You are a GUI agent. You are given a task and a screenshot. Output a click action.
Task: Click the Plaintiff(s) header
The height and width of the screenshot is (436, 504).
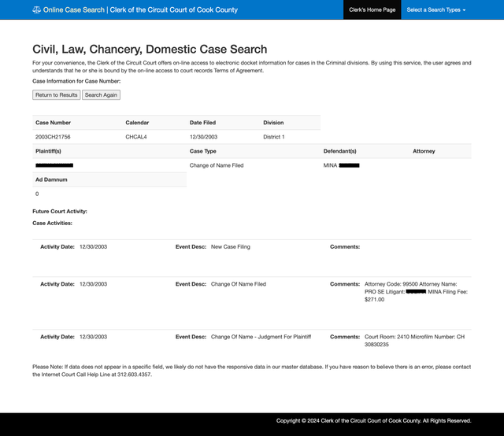click(48, 151)
